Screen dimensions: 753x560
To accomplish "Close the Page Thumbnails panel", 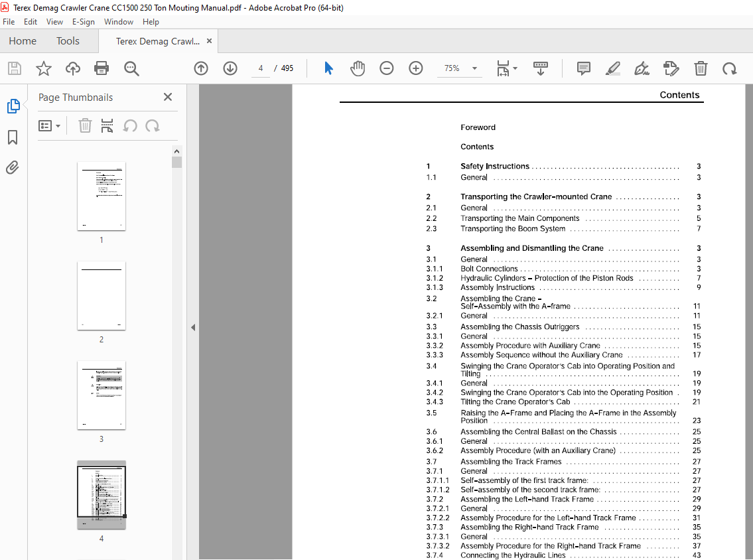I will (168, 97).
